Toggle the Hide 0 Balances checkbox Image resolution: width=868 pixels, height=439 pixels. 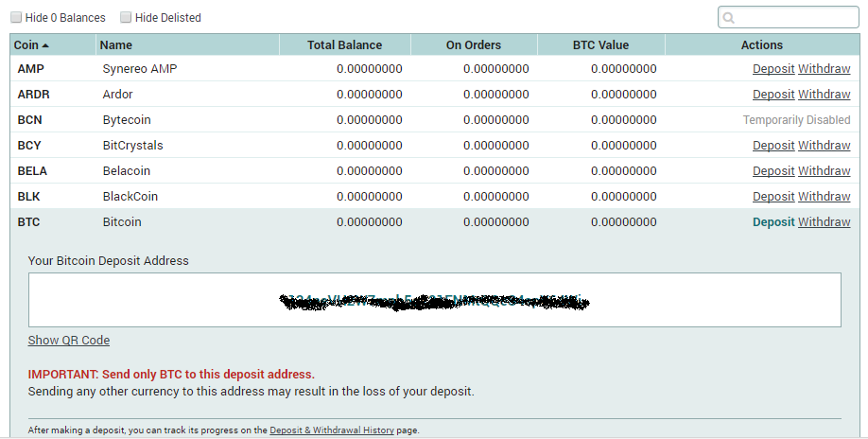pos(16,17)
